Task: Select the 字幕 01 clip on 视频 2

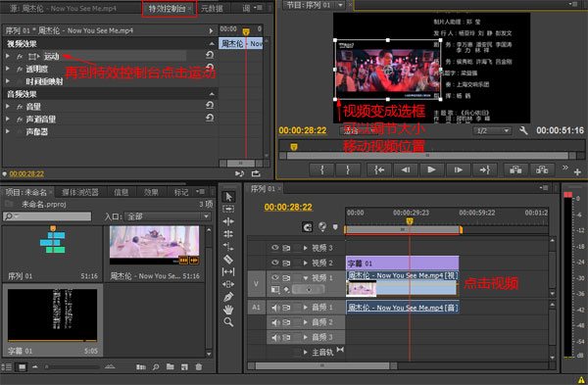Action: [402, 264]
